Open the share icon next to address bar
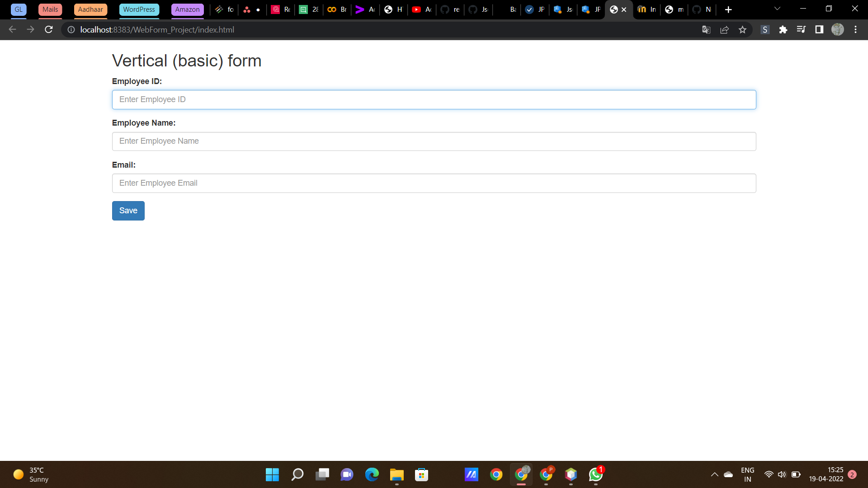868x488 pixels. pyautogui.click(x=724, y=29)
